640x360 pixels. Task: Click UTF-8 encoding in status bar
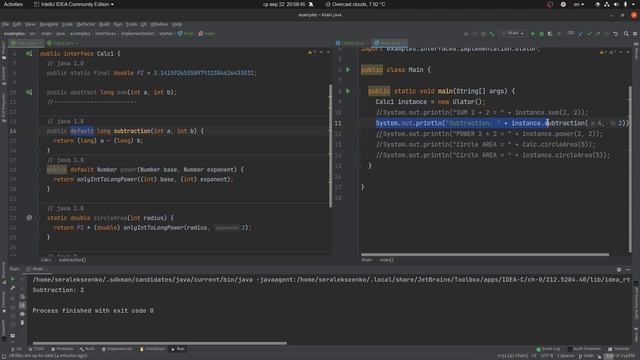[x=547, y=356]
